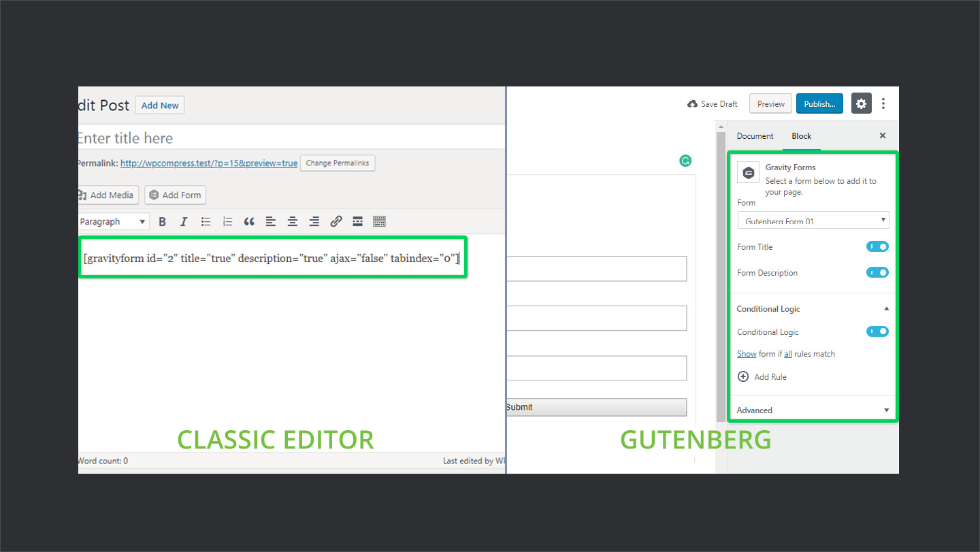Open more tools vertical dots menu
The width and height of the screenshot is (980, 552).
coord(883,103)
